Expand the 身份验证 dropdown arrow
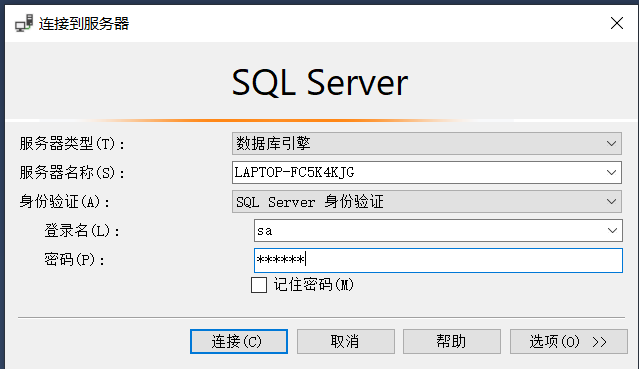Screen dimensions: 639x369 pyautogui.click(x=611, y=201)
